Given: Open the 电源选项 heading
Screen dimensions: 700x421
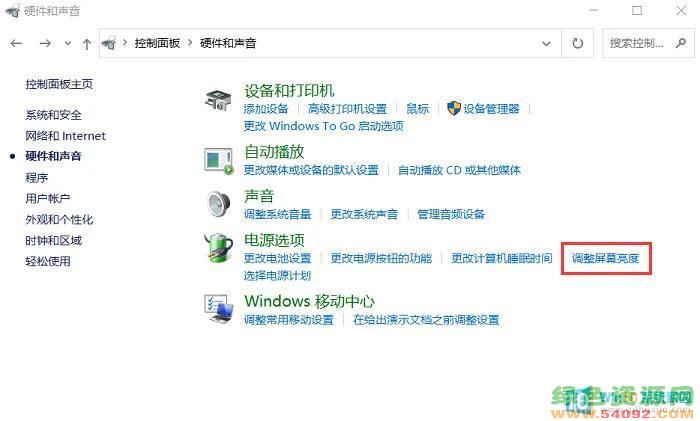Looking at the screenshot, I should pos(274,240).
